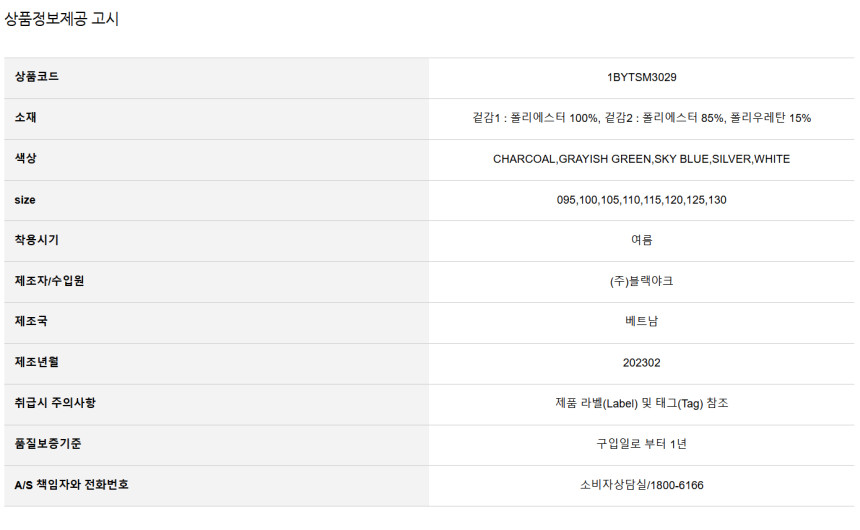The width and height of the screenshot is (860, 530).
Task: Click the 소비자상담실/1800-6166 phone number
Action: pos(642,485)
